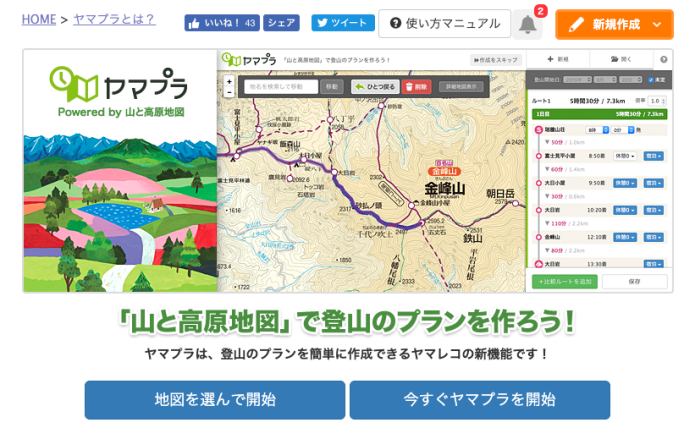Open the ヤマプラ preview hero image

click(348, 171)
